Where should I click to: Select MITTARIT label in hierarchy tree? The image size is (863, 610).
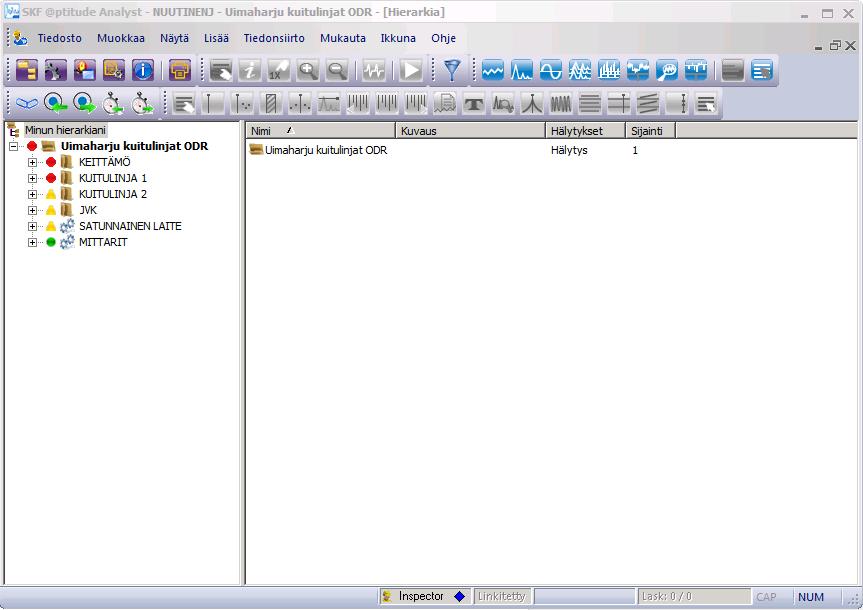pyautogui.click(x=103, y=242)
